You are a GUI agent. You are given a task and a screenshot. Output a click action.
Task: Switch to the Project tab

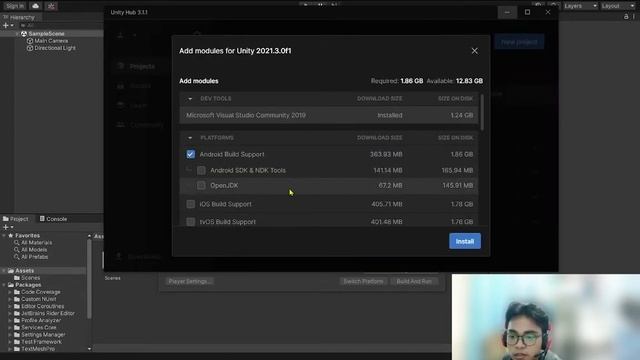pyautogui.click(x=16, y=219)
